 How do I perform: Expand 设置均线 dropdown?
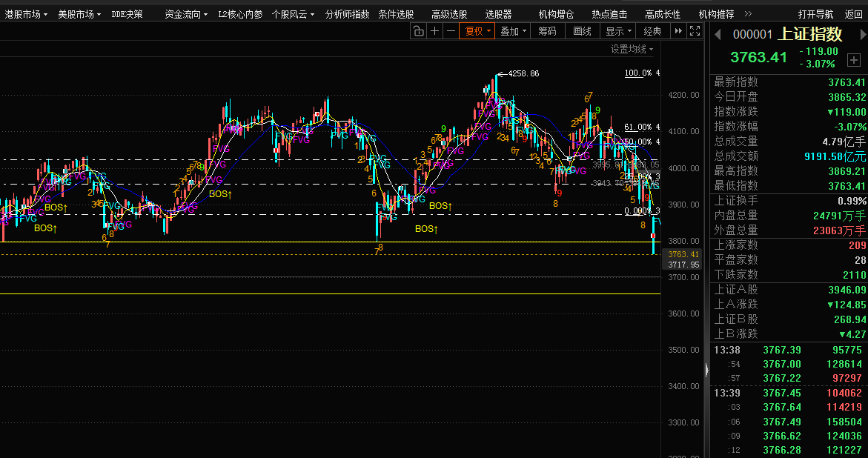[632, 49]
